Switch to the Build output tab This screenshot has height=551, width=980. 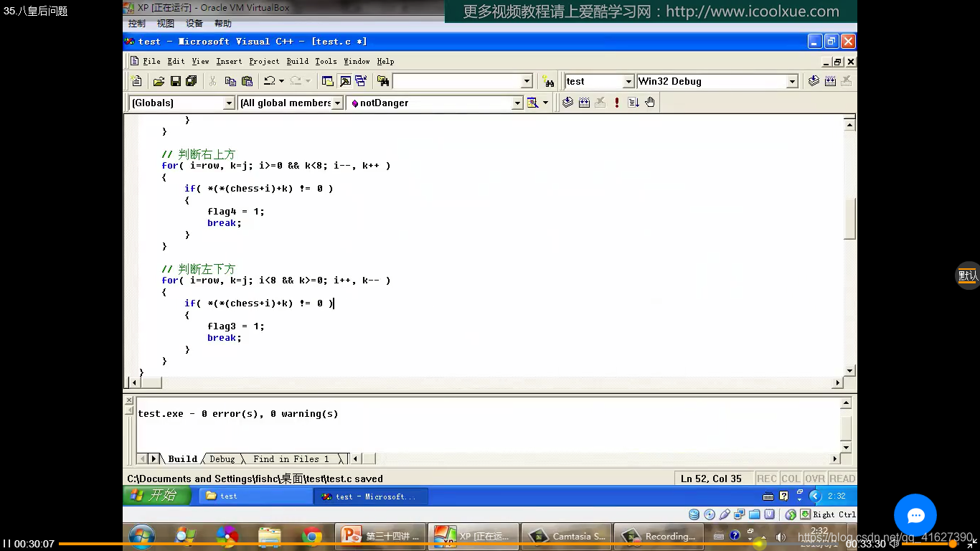pyautogui.click(x=182, y=458)
